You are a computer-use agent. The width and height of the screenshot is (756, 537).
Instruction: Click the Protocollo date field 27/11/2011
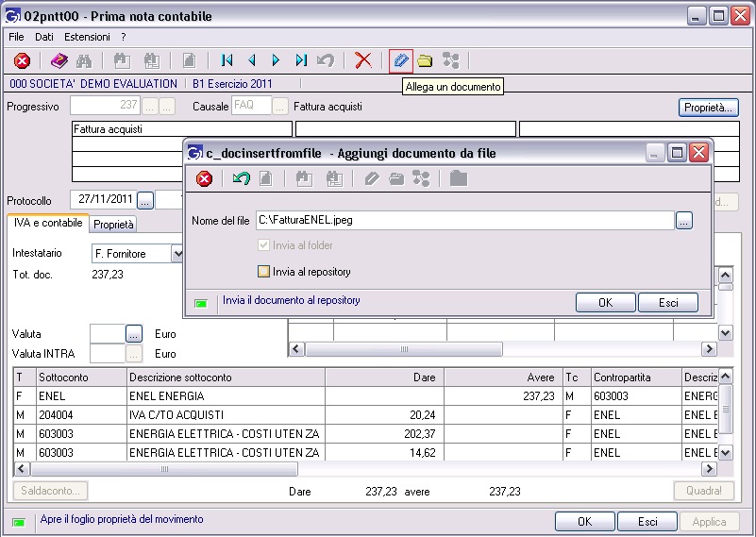105,199
